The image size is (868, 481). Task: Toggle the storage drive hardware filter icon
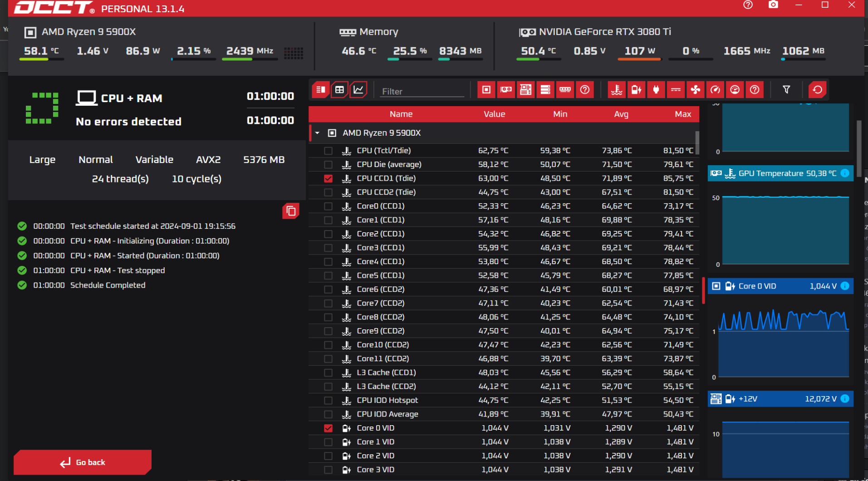[x=545, y=90]
